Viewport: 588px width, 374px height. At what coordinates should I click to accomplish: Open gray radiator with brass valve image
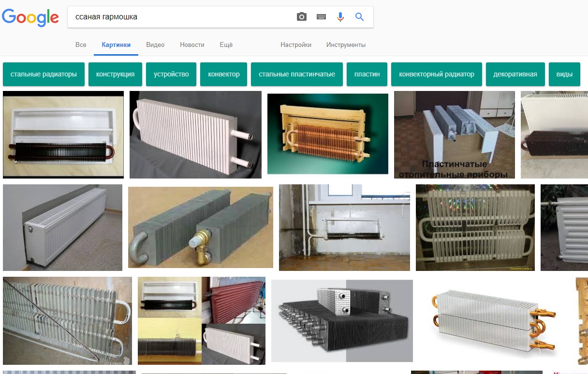tap(200, 227)
